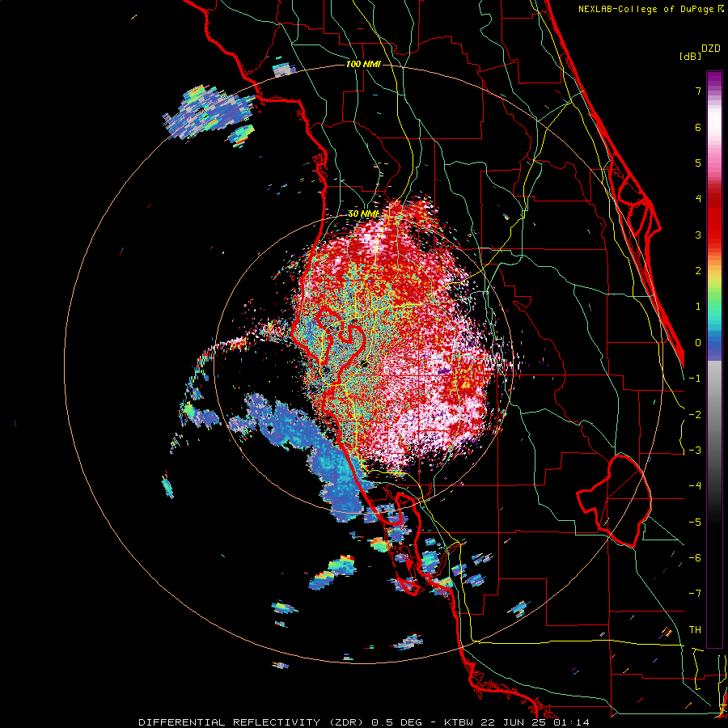This screenshot has height=728, width=728.
Task: Click the DIFFERENTIAL REFLECTIVITY caption text
Action: coord(230,722)
